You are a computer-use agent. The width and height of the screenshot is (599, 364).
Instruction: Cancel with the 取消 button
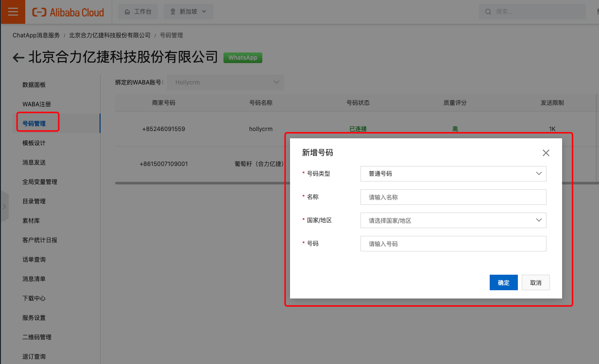pyautogui.click(x=536, y=282)
